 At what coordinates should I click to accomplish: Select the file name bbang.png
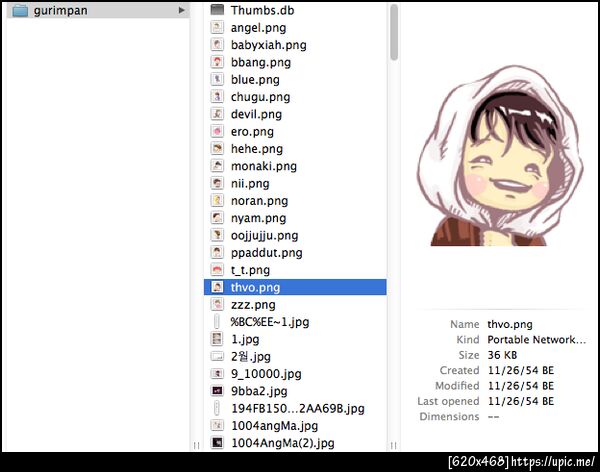[261, 62]
